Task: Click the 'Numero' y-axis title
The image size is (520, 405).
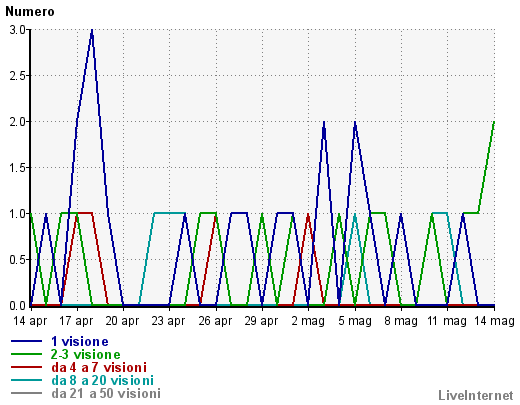Action: pos(30,12)
